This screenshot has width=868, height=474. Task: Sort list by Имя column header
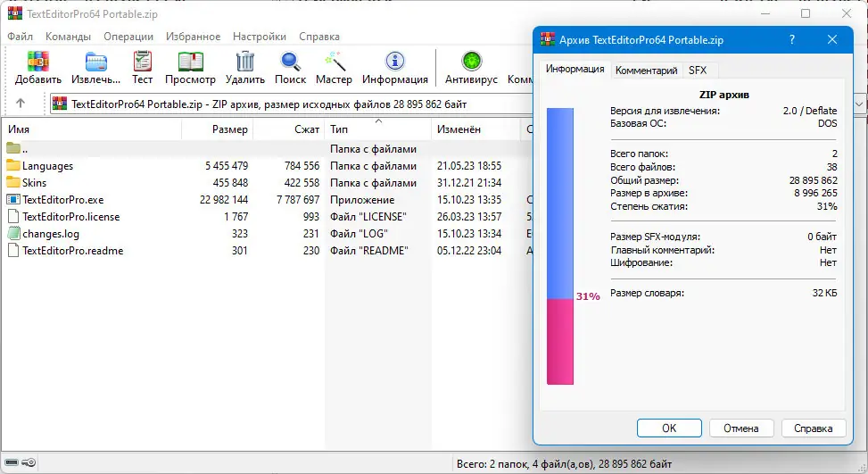[x=91, y=129]
